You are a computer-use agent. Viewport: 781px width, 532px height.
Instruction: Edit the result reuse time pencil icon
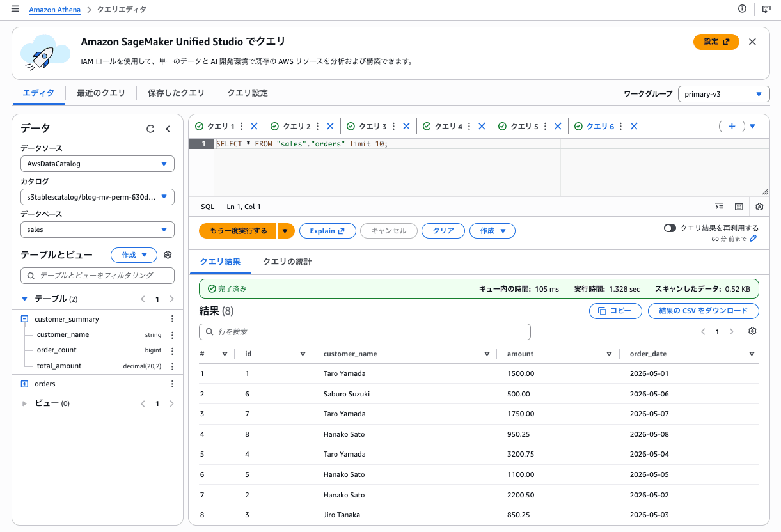[x=753, y=239]
